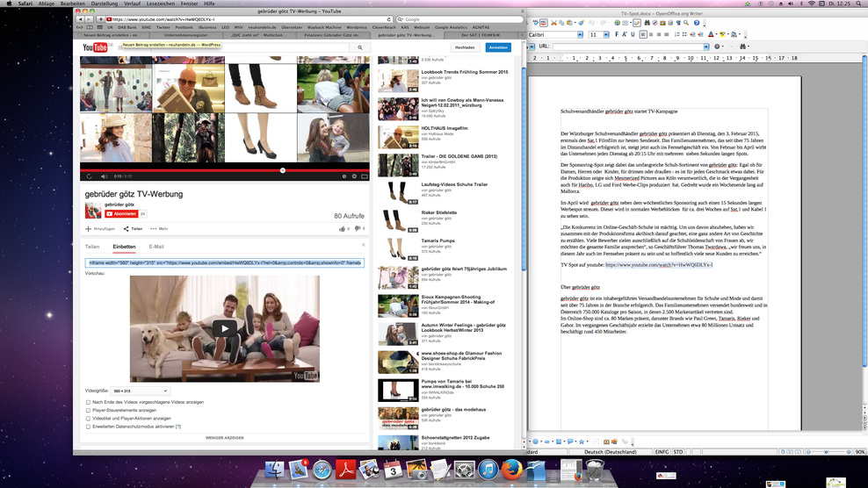The width and height of the screenshot is (868, 488).
Task: Enable 'Videotitel und Player-Aktionen anzeigen' checkbox
Action: 88,419
